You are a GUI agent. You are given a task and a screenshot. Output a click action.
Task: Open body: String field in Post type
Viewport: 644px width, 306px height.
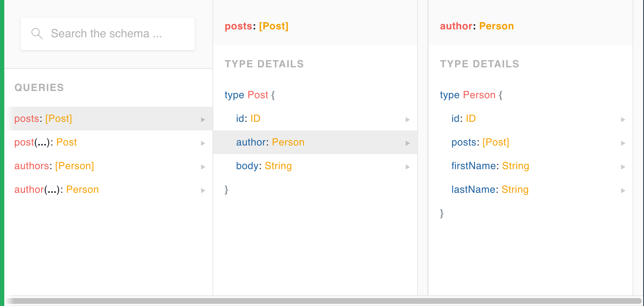coord(264,166)
